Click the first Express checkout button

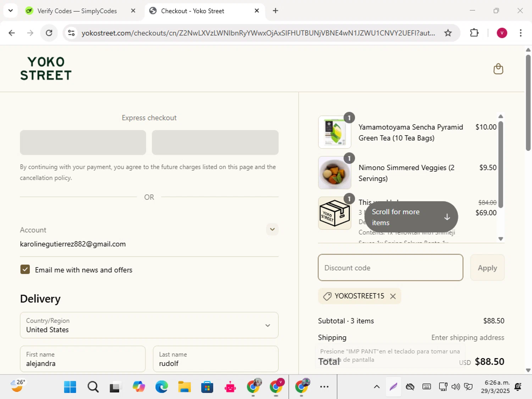[x=83, y=142]
